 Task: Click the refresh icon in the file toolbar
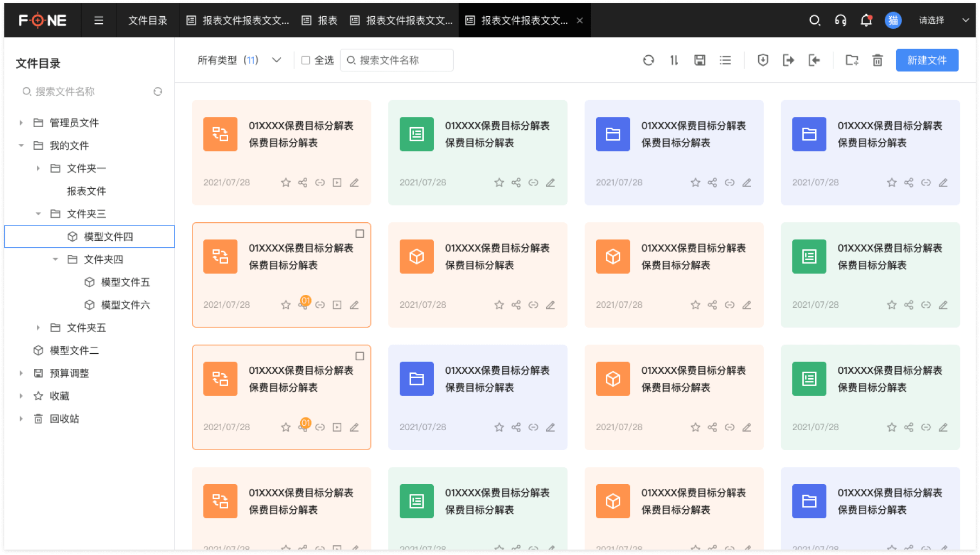pyautogui.click(x=648, y=60)
